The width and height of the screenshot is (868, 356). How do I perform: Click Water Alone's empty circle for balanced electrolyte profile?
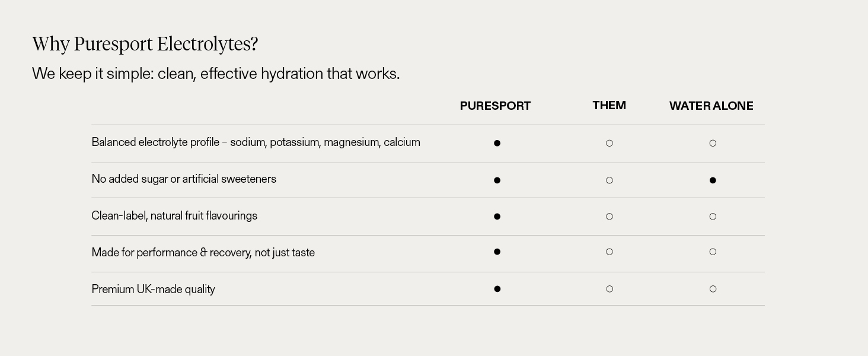click(713, 143)
